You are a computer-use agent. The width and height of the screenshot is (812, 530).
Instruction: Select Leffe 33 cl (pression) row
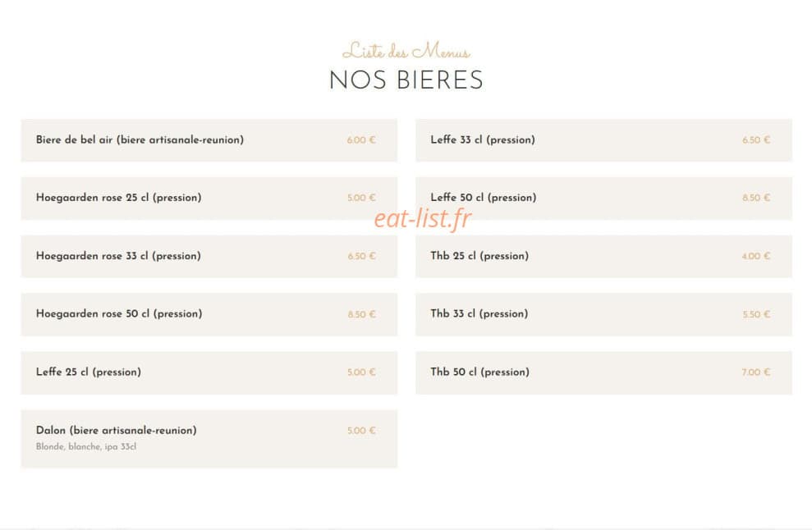pyautogui.click(x=603, y=140)
